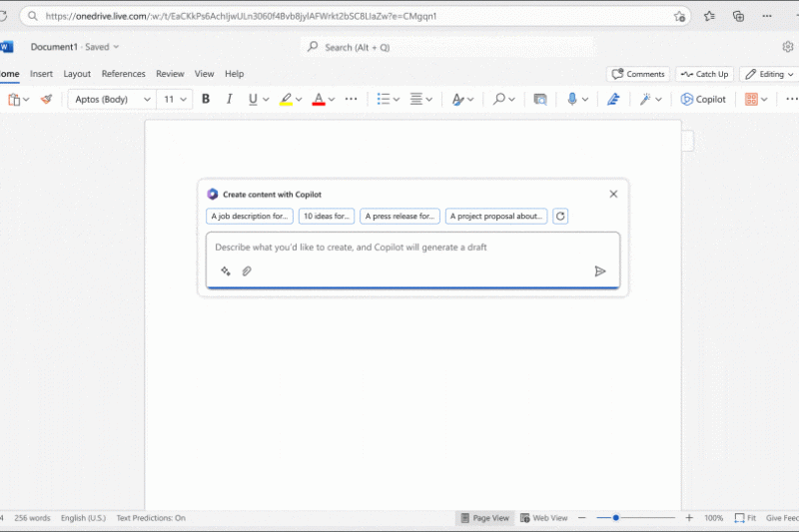Open the Editor pen icon
Viewport: 799px width, 532px height.
tap(613, 99)
